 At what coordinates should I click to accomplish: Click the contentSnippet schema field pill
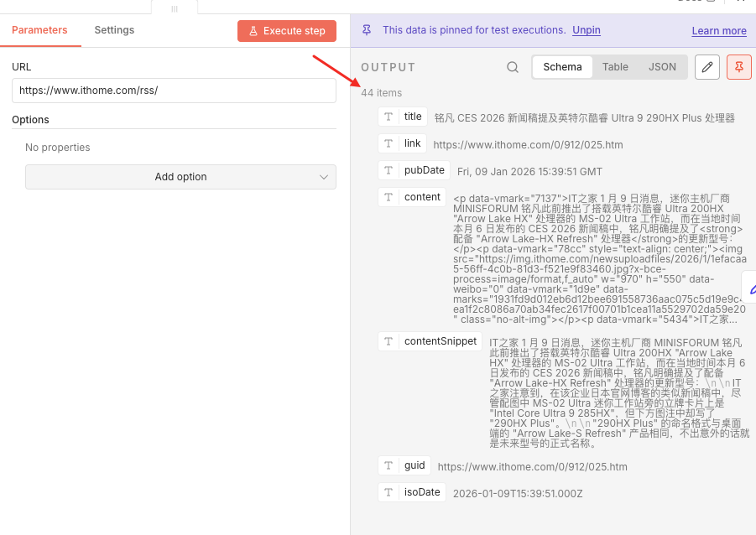[430, 341]
